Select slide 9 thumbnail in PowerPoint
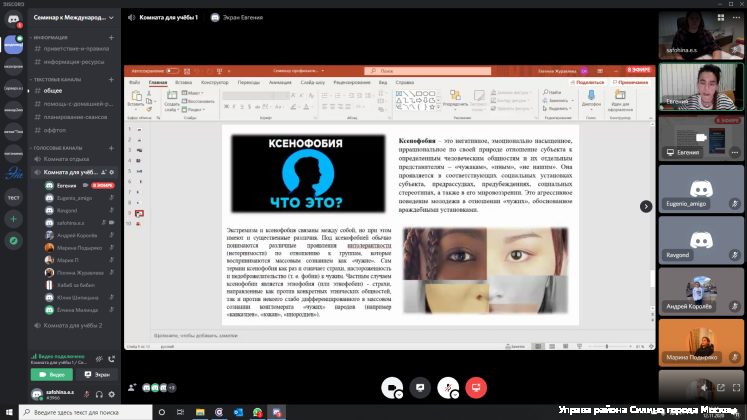This screenshot has height=420, width=747. [139, 213]
